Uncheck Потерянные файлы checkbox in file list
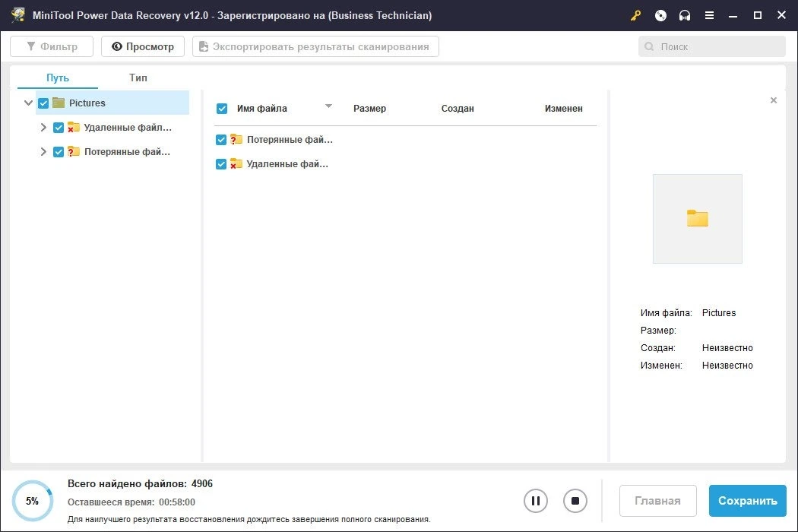 221,140
